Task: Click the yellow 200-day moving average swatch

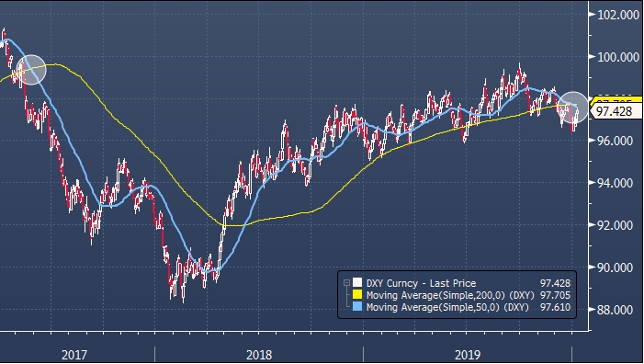Action: pos(357,294)
